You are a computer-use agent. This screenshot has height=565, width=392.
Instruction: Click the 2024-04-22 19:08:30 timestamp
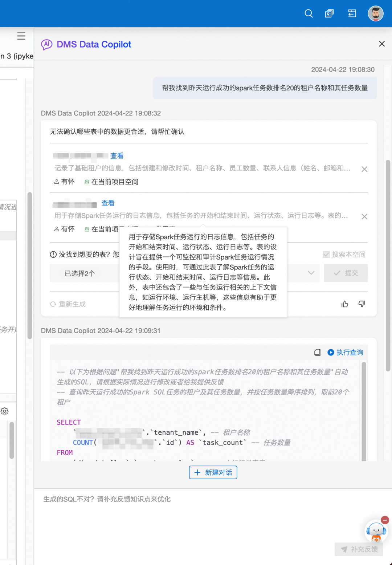343,69
